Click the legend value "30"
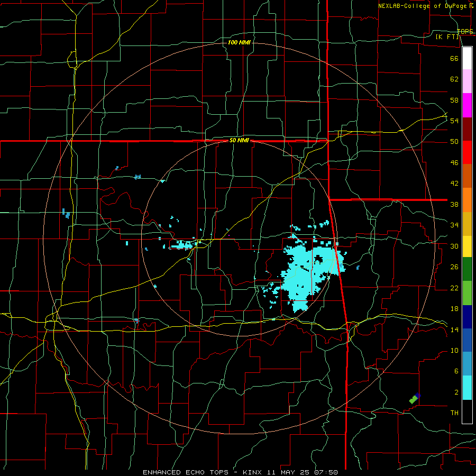Viewport: 476px width, 476px height. pyautogui.click(x=454, y=246)
